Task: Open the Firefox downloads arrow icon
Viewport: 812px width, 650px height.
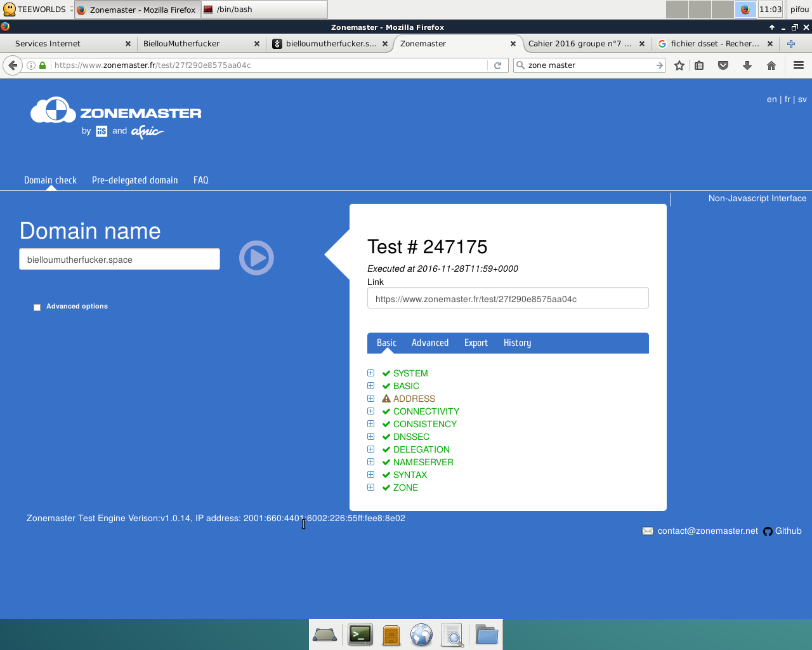Action: point(747,65)
